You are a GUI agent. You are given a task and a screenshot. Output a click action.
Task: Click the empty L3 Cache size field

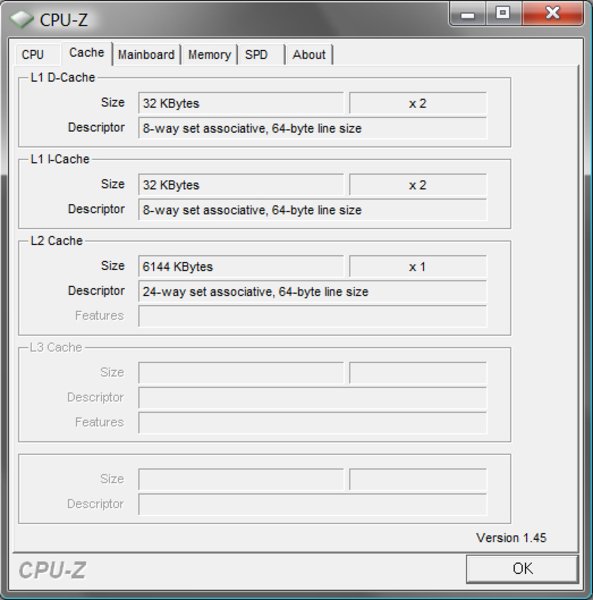pos(241,373)
